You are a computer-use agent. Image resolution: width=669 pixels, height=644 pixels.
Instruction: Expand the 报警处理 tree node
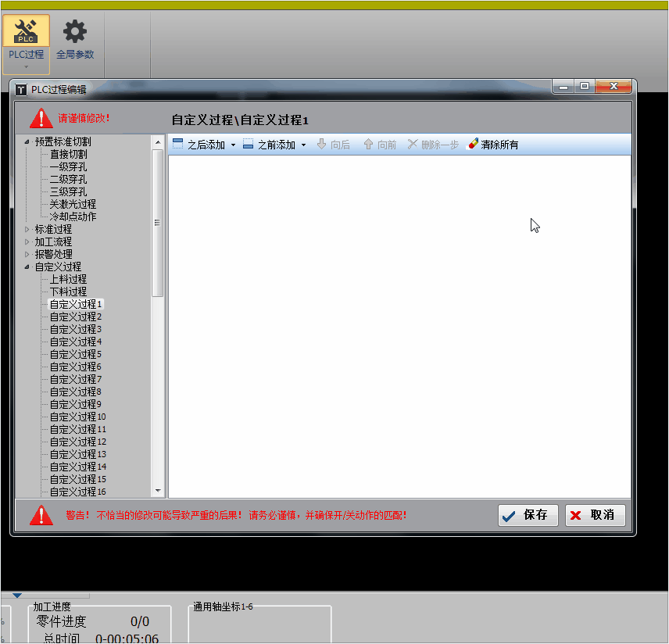click(x=27, y=254)
